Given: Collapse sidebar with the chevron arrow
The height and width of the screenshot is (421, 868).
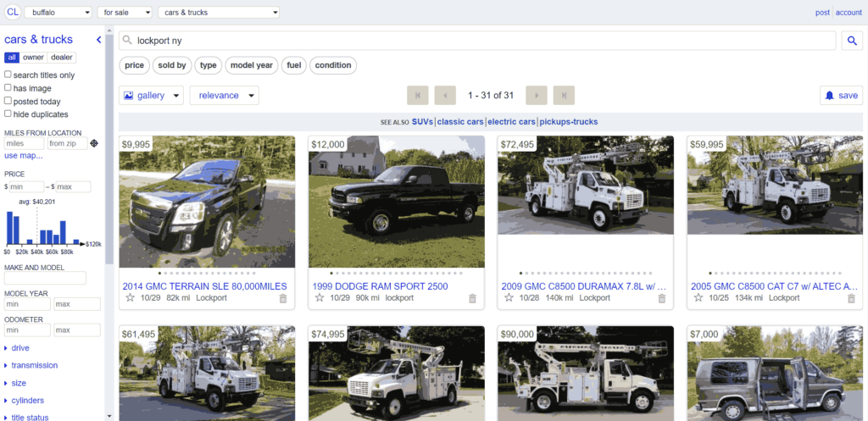Looking at the screenshot, I should click(x=98, y=40).
